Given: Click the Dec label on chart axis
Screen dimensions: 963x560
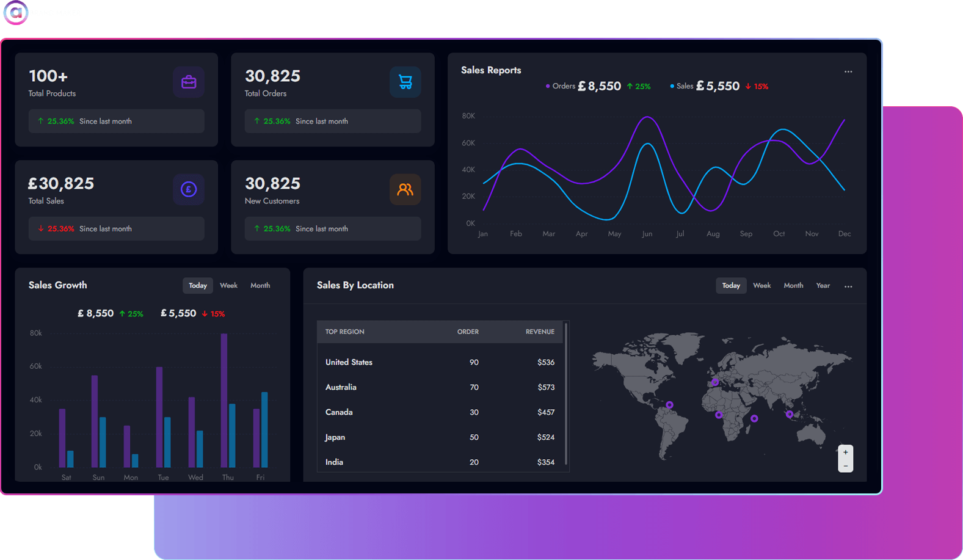Looking at the screenshot, I should click(845, 234).
